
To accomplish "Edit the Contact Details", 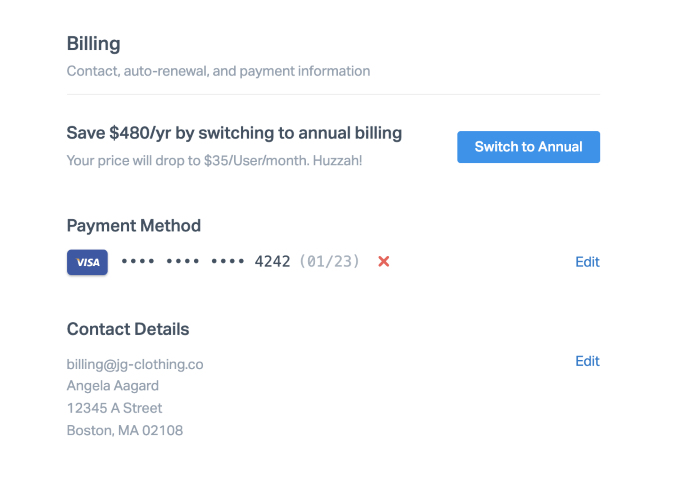I will point(587,361).
